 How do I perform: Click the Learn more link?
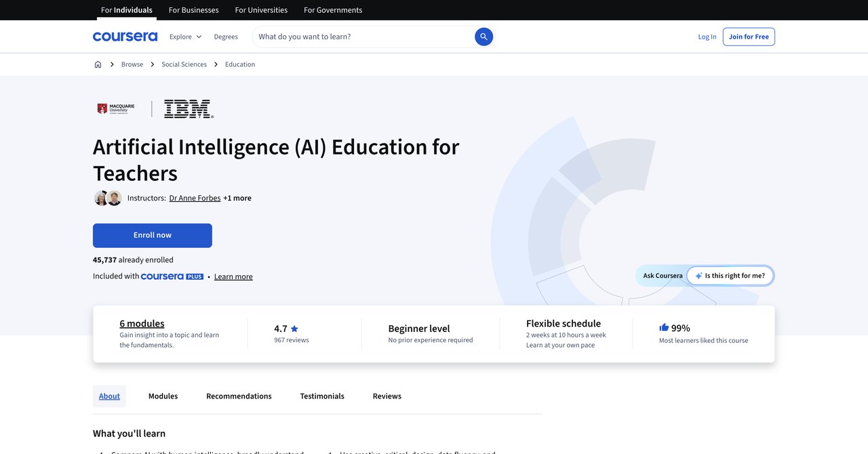coord(233,276)
